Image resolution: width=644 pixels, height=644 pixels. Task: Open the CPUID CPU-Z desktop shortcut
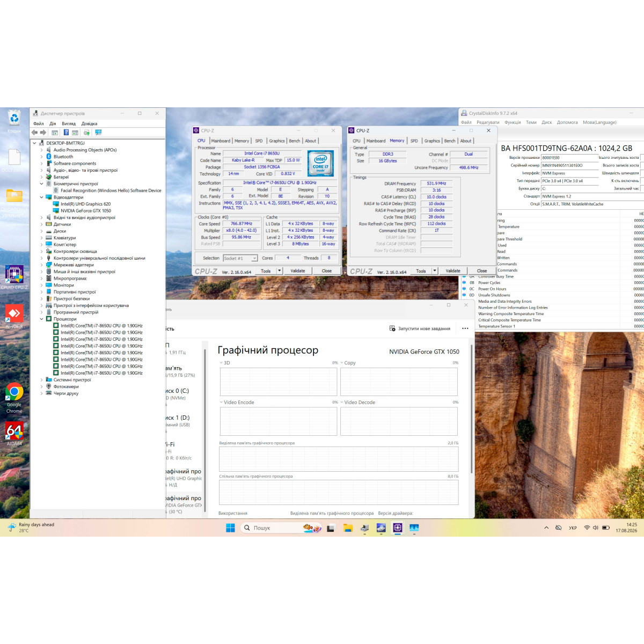(x=14, y=277)
